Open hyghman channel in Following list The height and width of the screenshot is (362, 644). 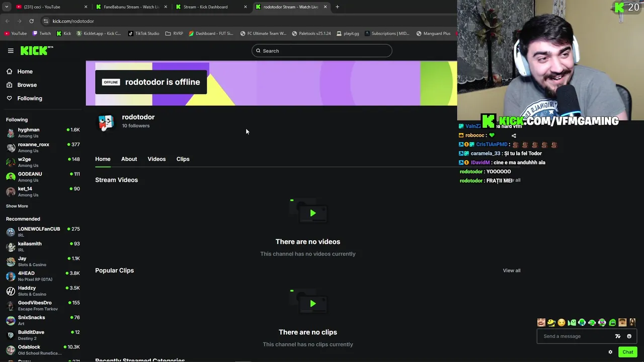43,133
